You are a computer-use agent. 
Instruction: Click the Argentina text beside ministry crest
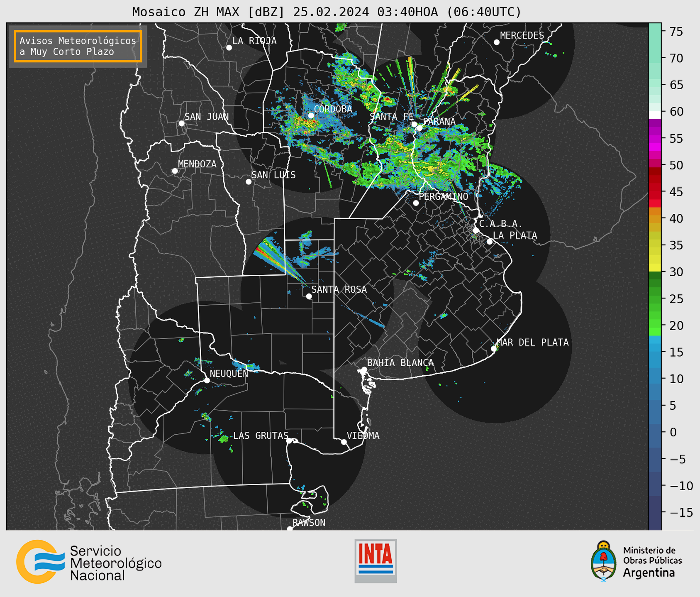[649, 573]
